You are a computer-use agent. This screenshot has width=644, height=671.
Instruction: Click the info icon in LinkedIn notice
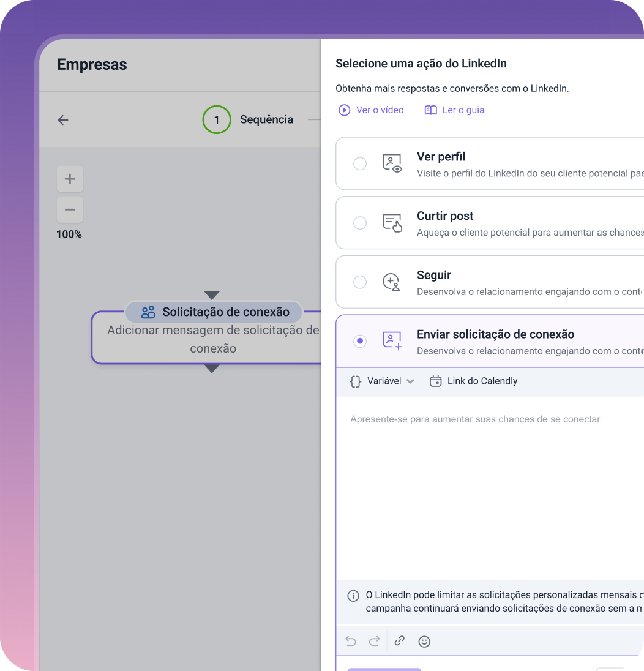(x=353, y=596)
